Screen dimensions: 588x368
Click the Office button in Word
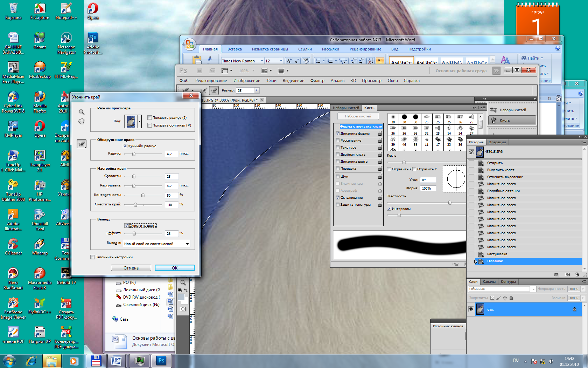189,44
